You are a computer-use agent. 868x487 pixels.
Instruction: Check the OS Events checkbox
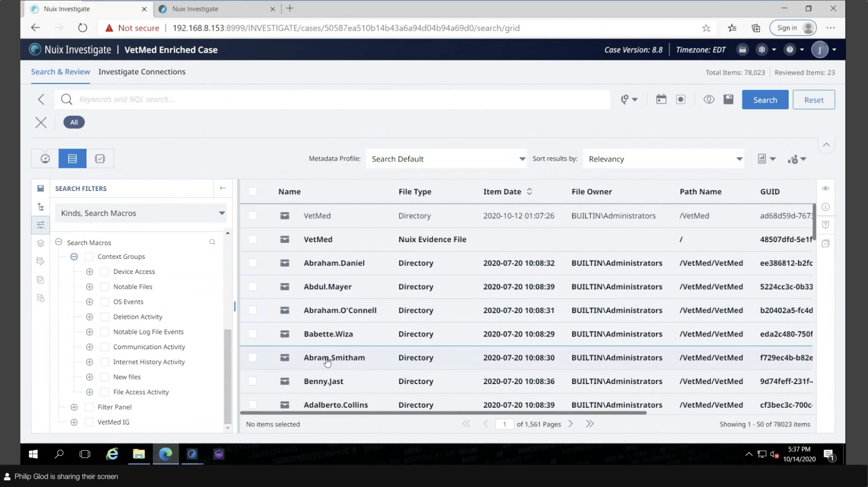coord(105,302)
